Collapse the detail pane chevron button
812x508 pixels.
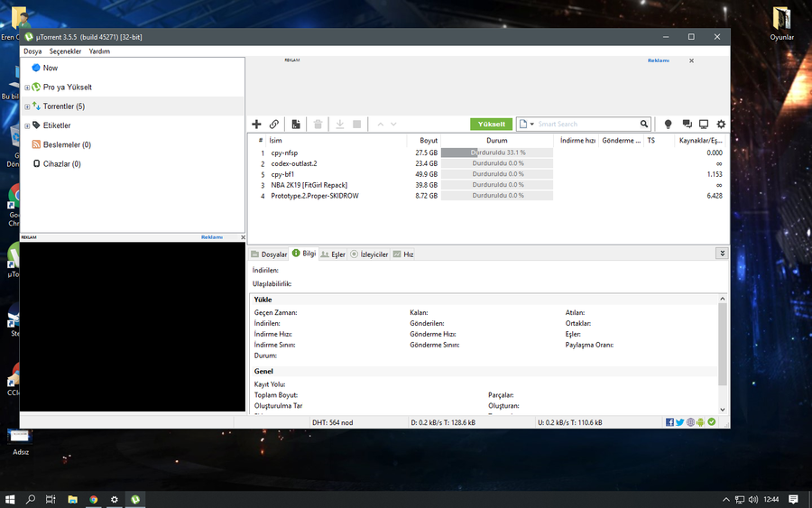click(x=722, y=254)
